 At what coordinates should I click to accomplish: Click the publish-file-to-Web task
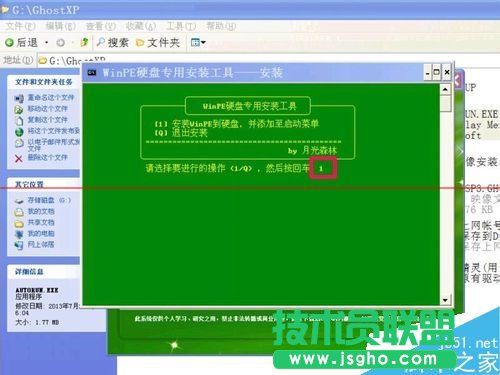click(x=54, y=131)
